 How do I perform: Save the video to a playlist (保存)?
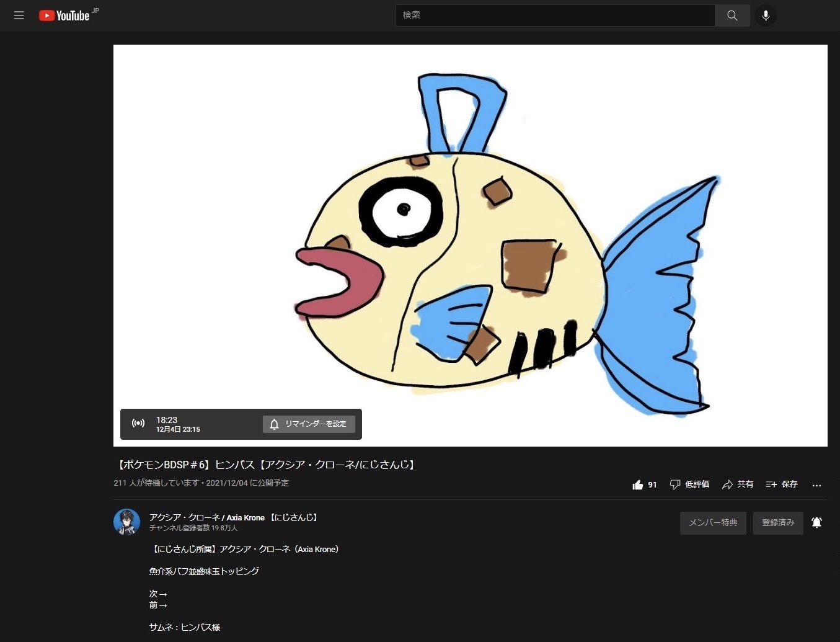click(x=782, y=484)
